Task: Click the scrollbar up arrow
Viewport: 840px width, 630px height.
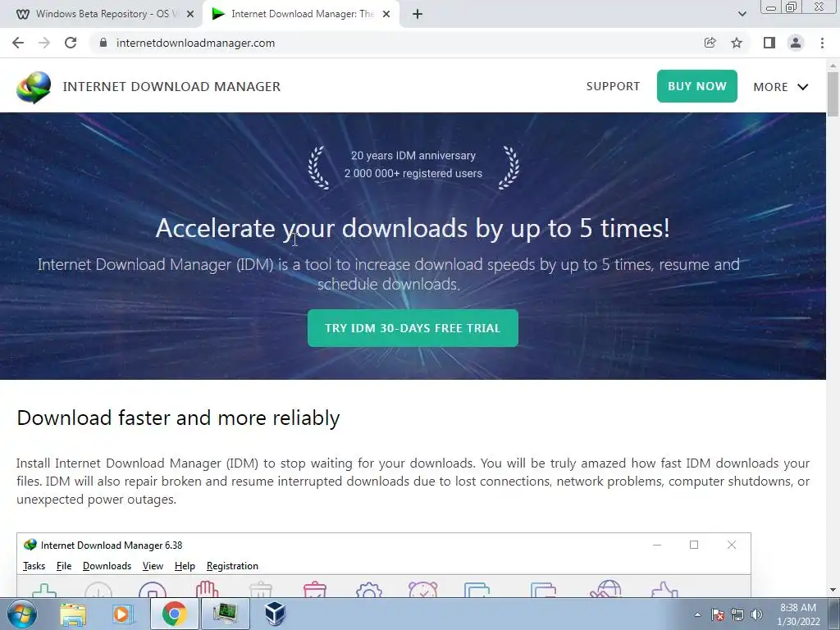Action: pyautogui.click(x=833, y=66)
